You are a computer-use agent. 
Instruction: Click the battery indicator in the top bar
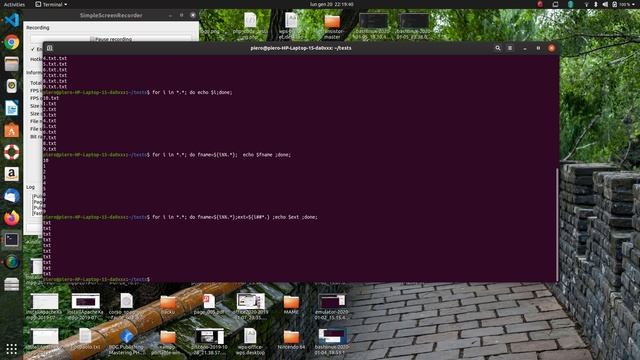(x=622, y=4)
